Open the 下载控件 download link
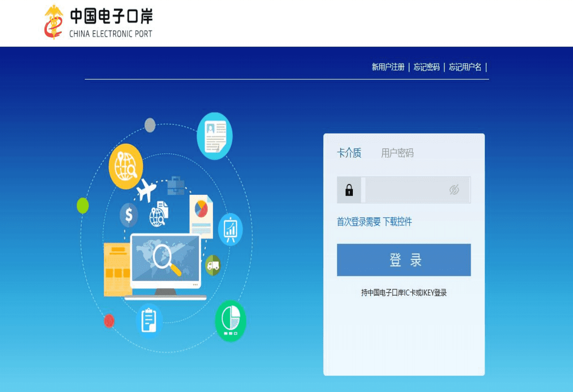 pyautogui.click(x=397, y=222)
